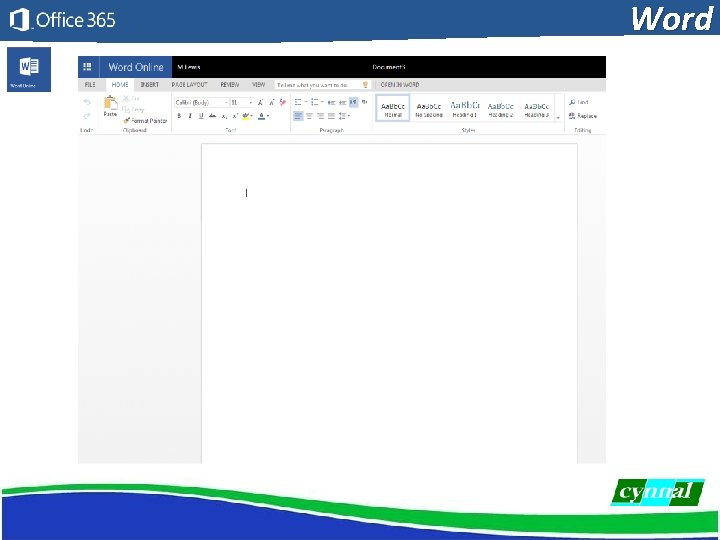720x540 pixels.
Task: Expand the Styles gallery arrow
Action: tap(558, 118)
